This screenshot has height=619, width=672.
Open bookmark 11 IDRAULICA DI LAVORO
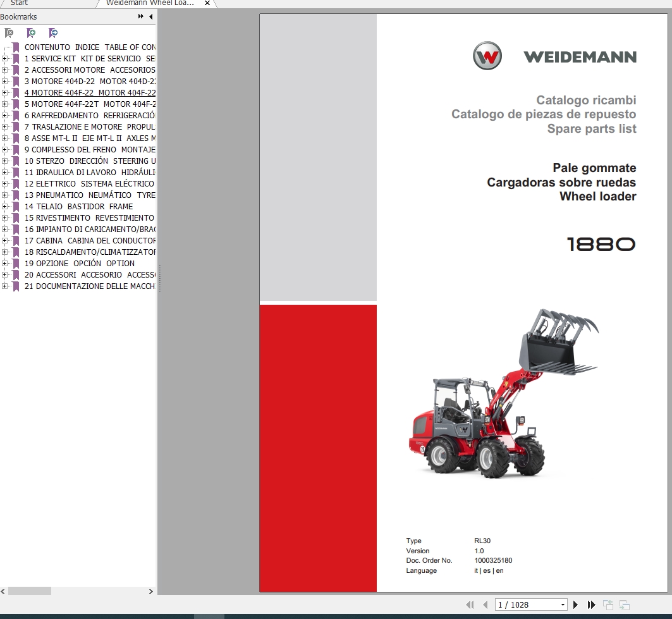[90, 173]
